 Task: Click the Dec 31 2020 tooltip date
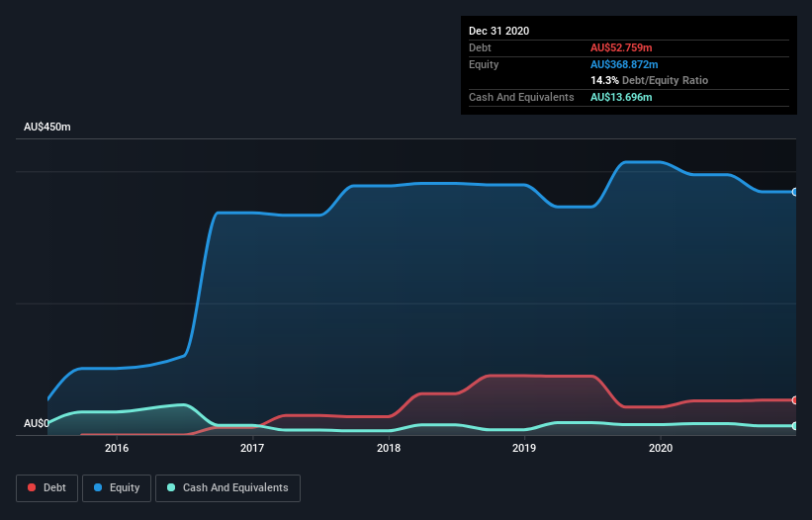coord(498,31)
